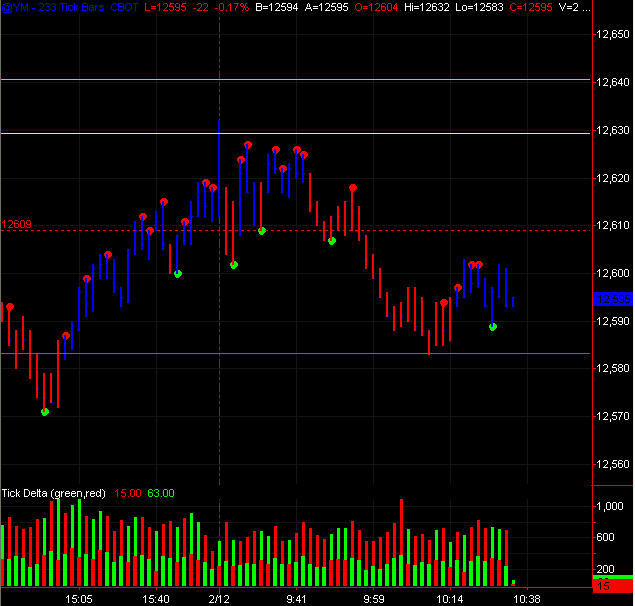The width and height of the screenshot is (635, 606).
Task: Click the blue 12,595 current price tag
Action: point(613,299)
